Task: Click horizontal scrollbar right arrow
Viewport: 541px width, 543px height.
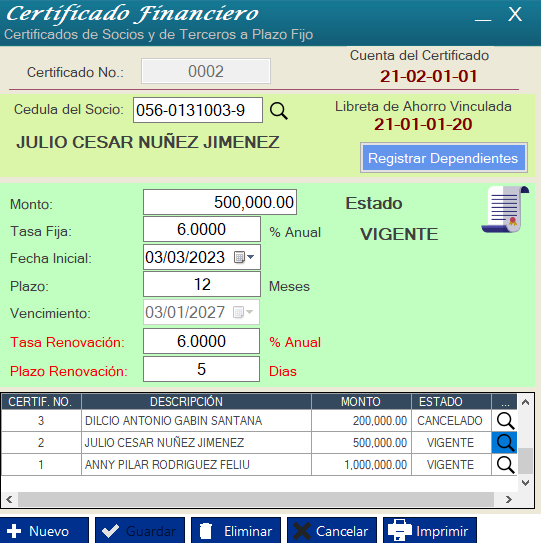Action: point(508,499)
